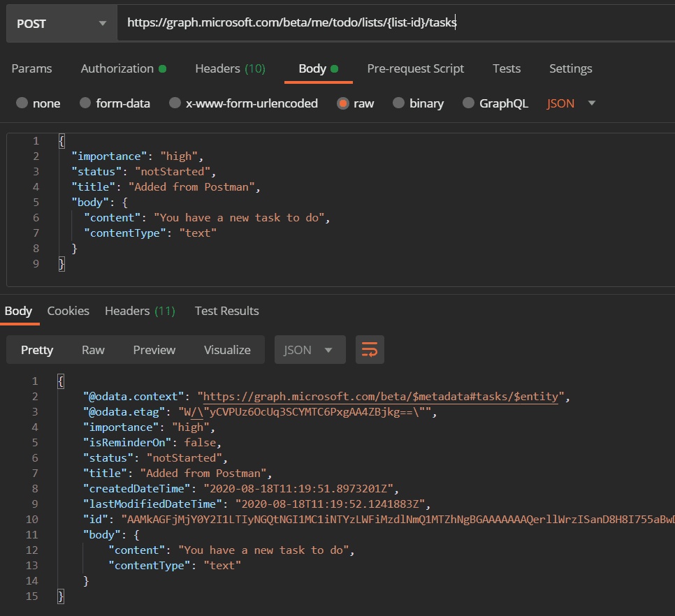Select the GraphQL body option
This screenshot has height=616, width=675.
468,103
